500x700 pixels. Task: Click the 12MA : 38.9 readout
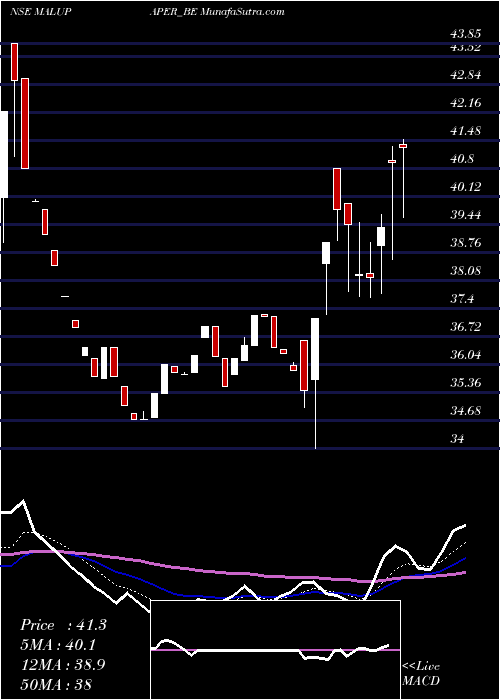62,665
